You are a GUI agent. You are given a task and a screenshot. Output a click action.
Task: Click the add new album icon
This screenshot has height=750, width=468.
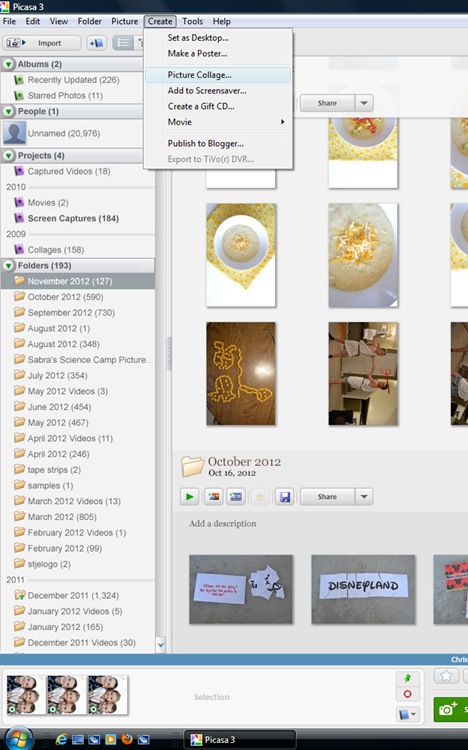pos(97,43)
